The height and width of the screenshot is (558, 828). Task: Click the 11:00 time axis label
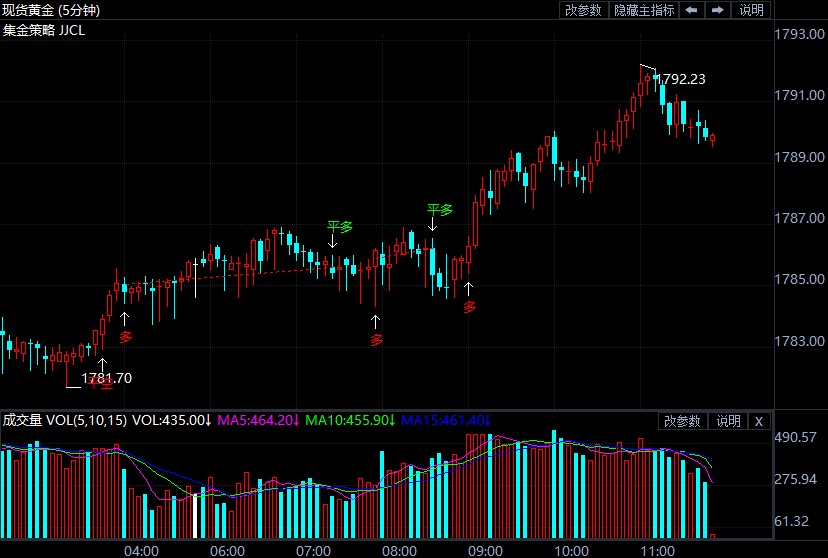(x=658, y=551)
